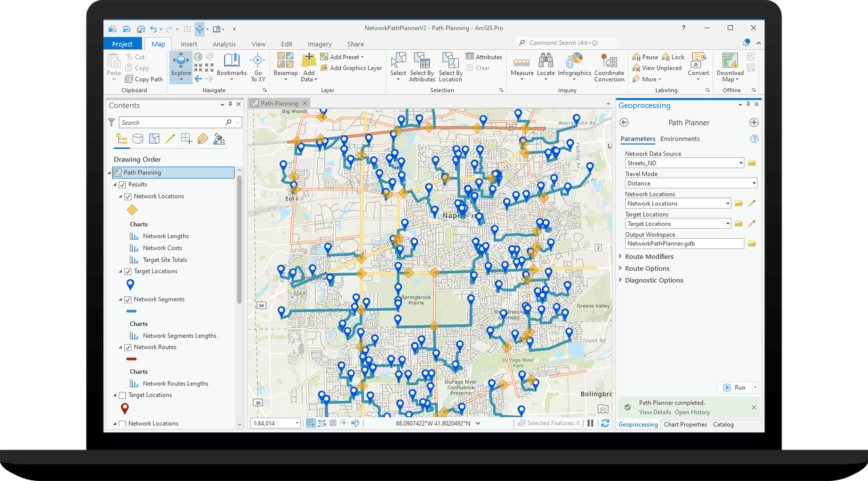
Task: Click the View Details link
Action: tap(655, 412)
